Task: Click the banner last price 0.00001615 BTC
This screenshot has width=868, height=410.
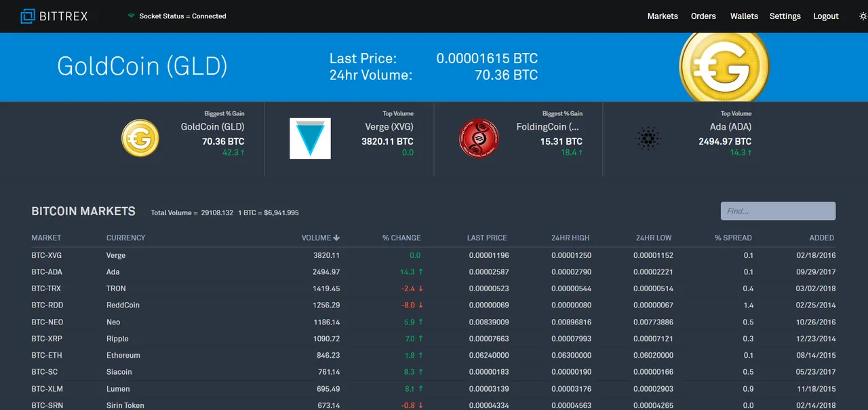Action: click(x=487, y=58)
